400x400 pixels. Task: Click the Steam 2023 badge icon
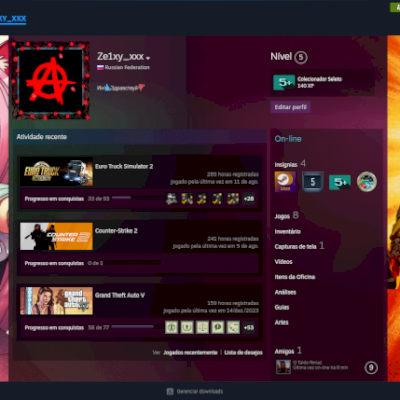[x=285, y=182]
